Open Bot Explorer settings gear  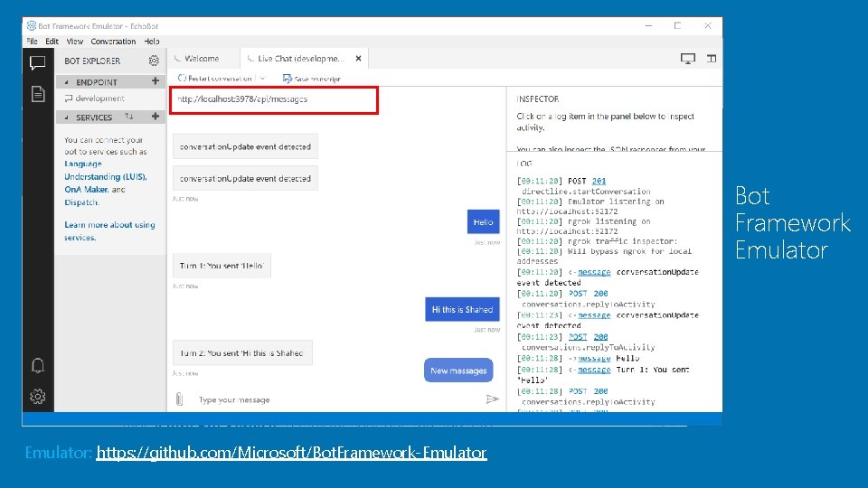coord(154,61)
